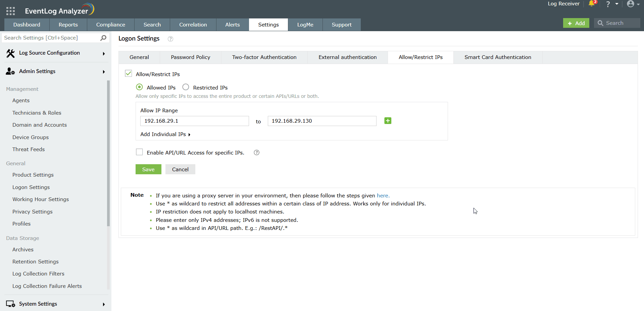This screenshot has width=644, height=311.
Task: Click the help icon beside Logon Settings title
Action: point(170,39)
